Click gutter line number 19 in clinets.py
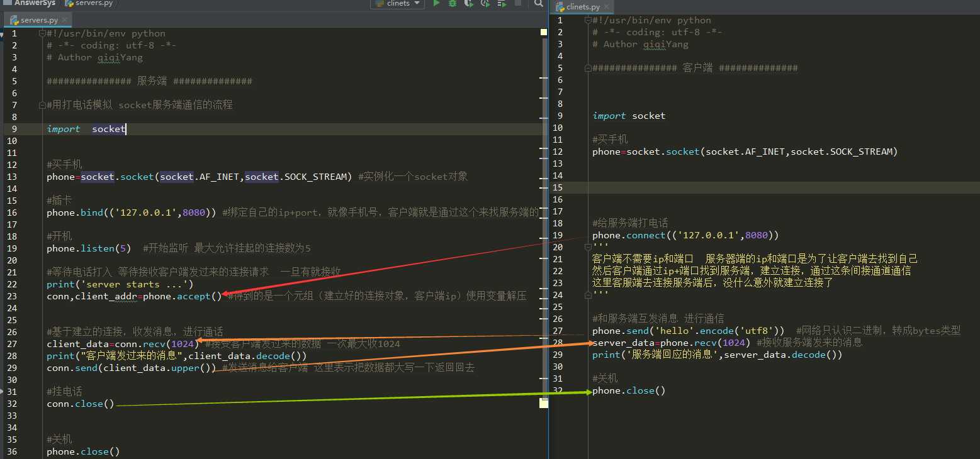Image resolution: width=980 pixels, height=459 pixels. click(x=558, y=235)
